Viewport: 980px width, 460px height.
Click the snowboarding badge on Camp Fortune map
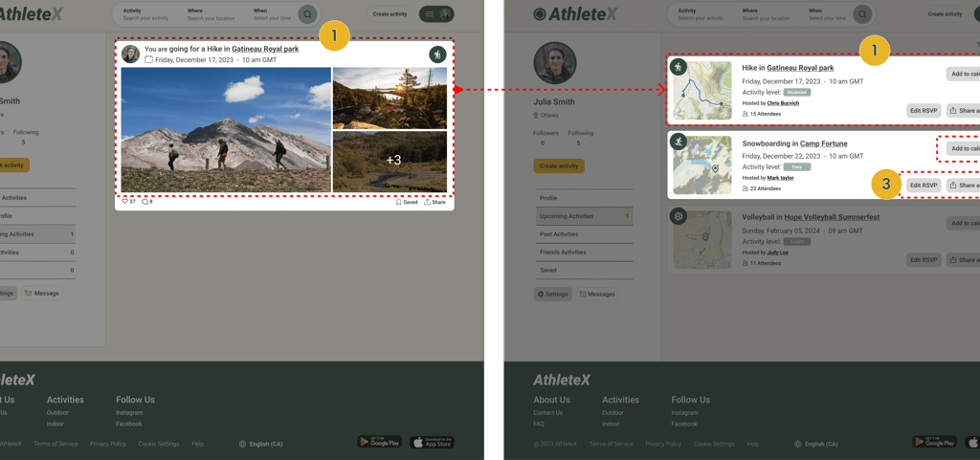tap(679, 141)
